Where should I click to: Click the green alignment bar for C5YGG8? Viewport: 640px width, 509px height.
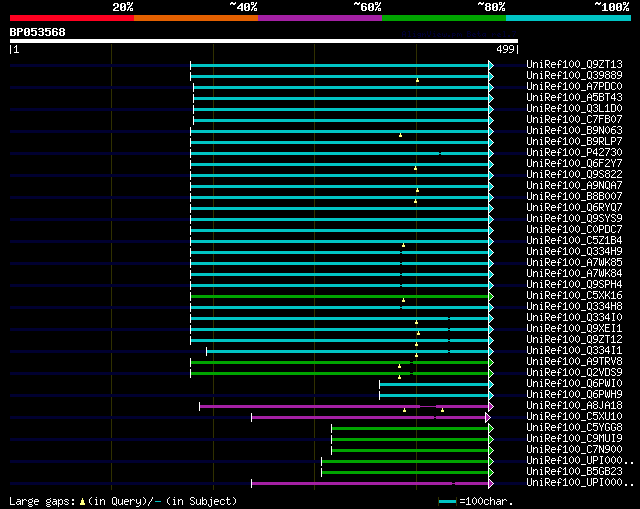[410, 429]
